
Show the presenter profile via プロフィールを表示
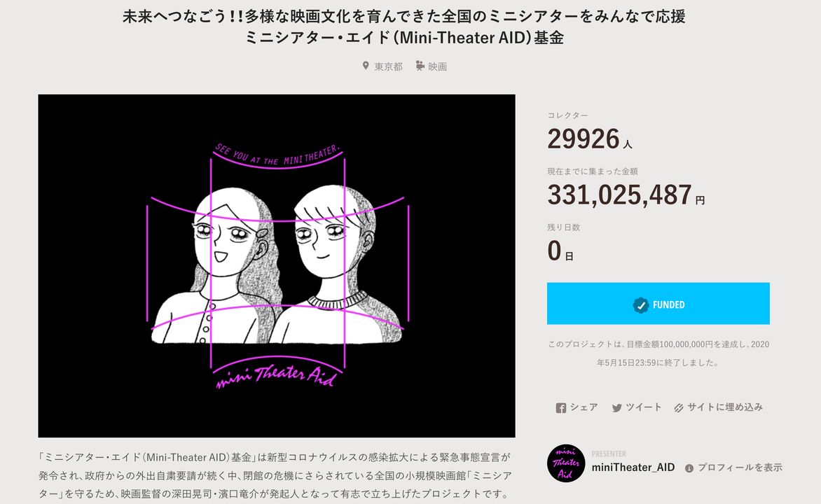point(740,468)
